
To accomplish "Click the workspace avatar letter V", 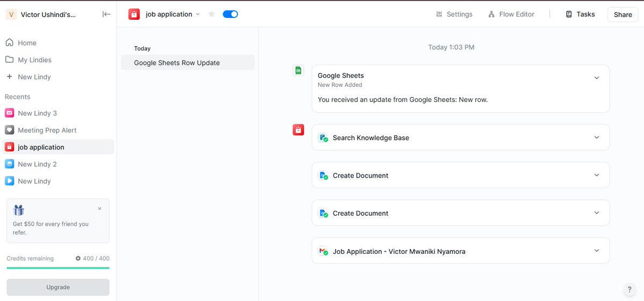I will click(x=11, y=14).
